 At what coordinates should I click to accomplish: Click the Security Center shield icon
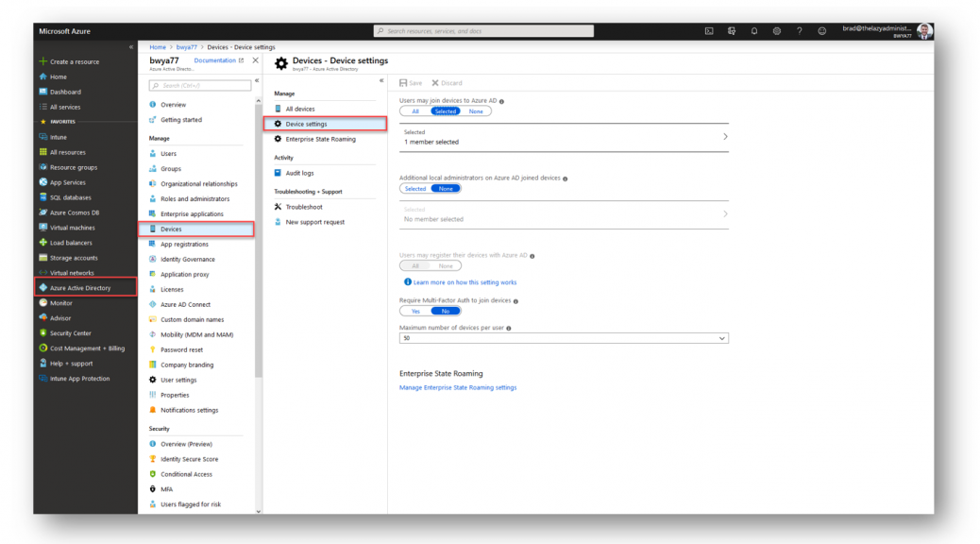43,333
